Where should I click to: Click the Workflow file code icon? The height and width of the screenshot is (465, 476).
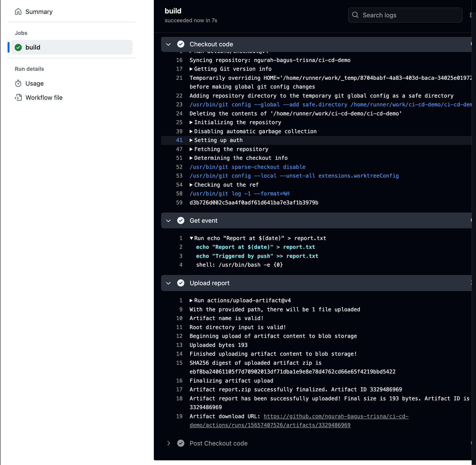pos(18,98)
